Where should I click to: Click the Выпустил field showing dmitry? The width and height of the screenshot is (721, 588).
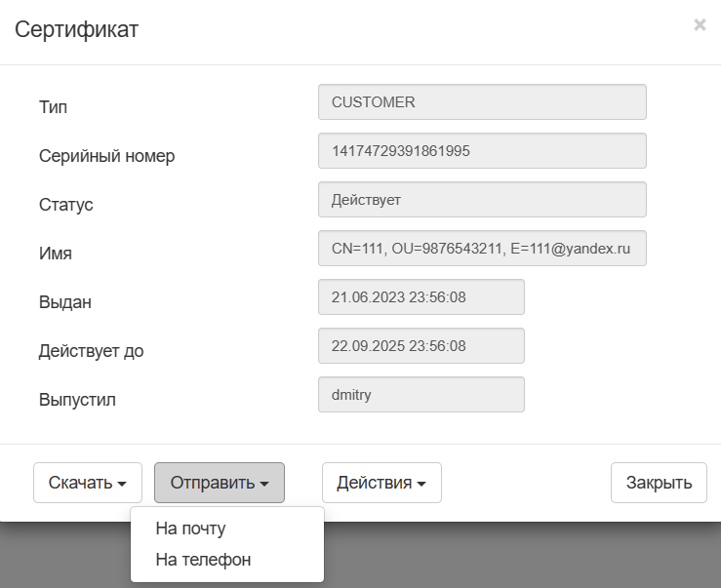(421, 395)
